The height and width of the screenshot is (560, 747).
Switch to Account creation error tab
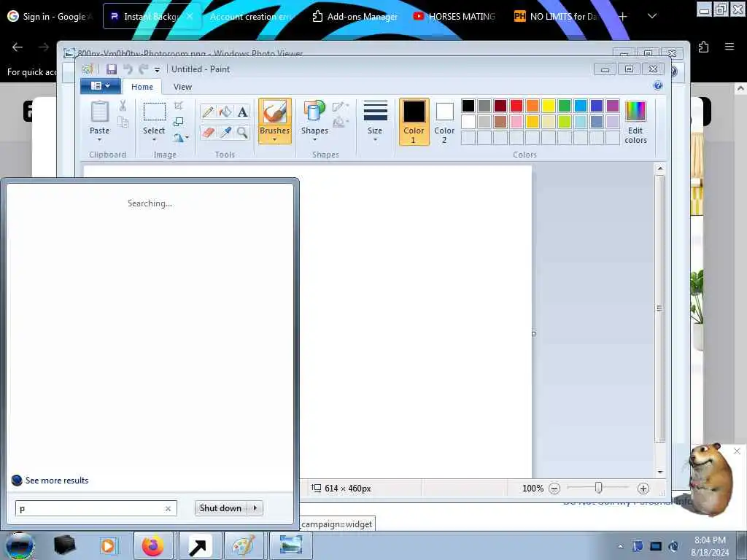click(251, 16)
